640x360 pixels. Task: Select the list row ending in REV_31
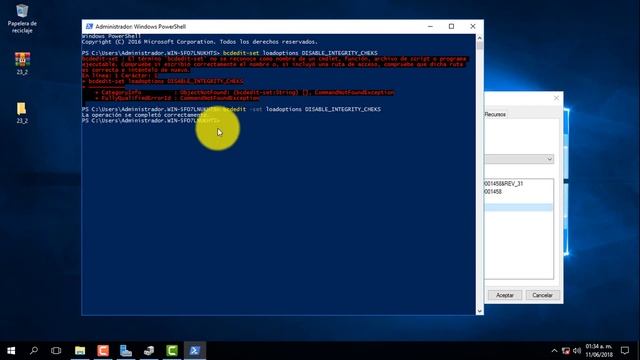(x=518, y=184)
